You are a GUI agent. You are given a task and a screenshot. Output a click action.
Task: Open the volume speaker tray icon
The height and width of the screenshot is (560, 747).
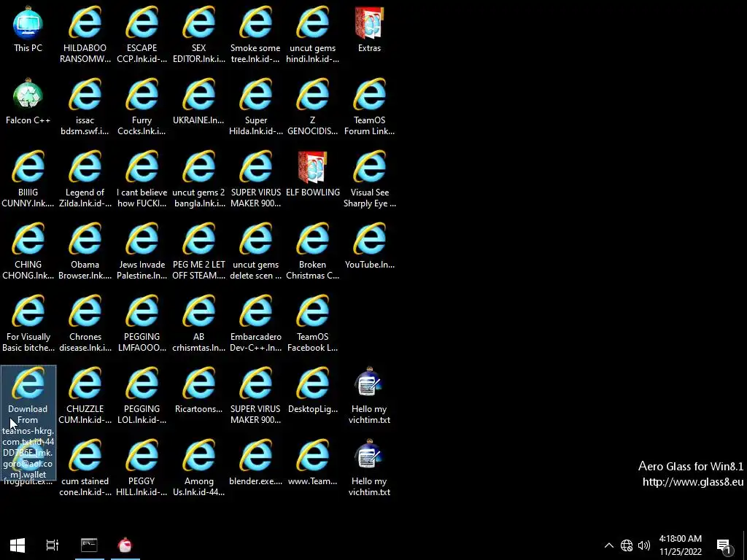tap(644, 545)
